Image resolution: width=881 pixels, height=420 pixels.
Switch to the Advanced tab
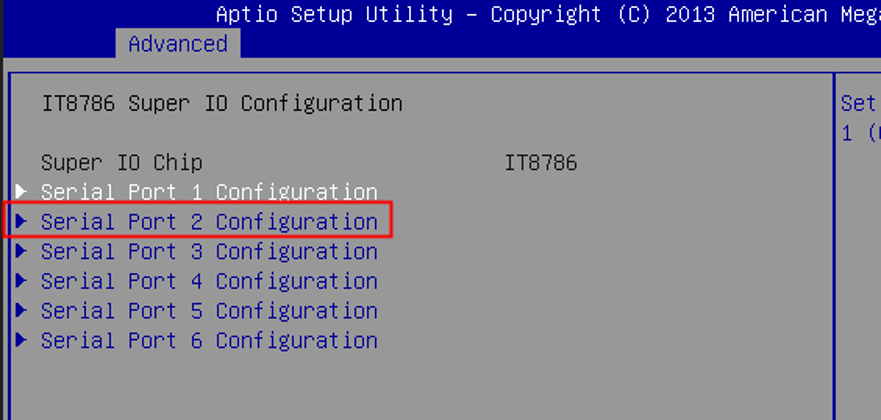(178, 43)
